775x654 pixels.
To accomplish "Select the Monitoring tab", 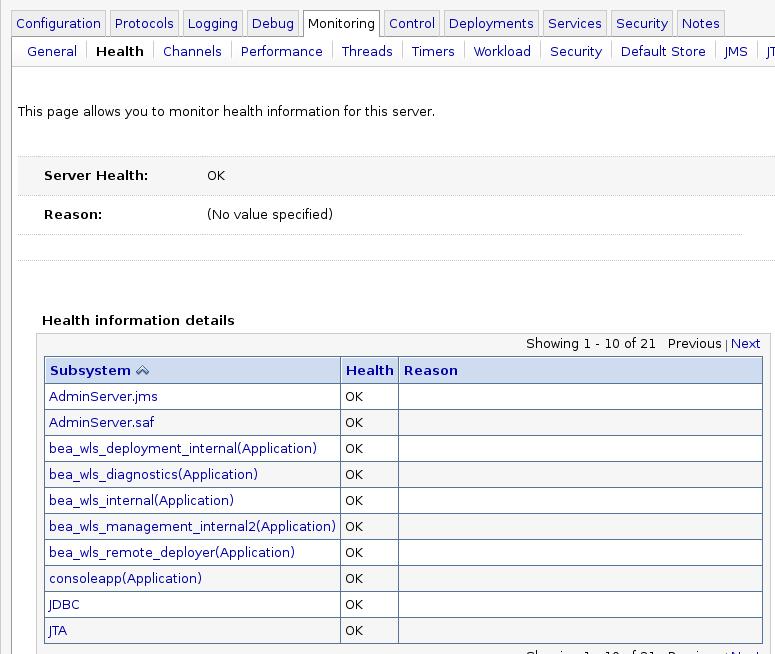I will (x=341, y=24).
